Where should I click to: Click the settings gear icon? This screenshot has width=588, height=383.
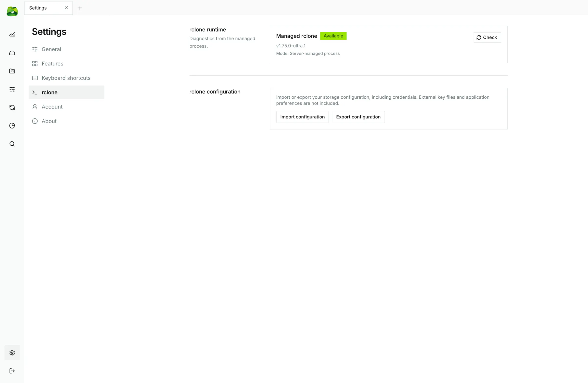point(12,353)
